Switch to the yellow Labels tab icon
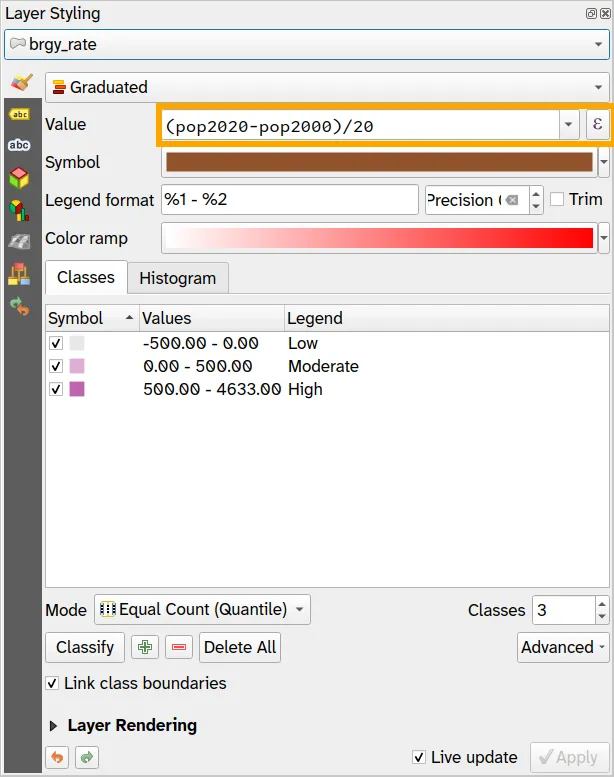The image size is (614, 777). point(19,114)
